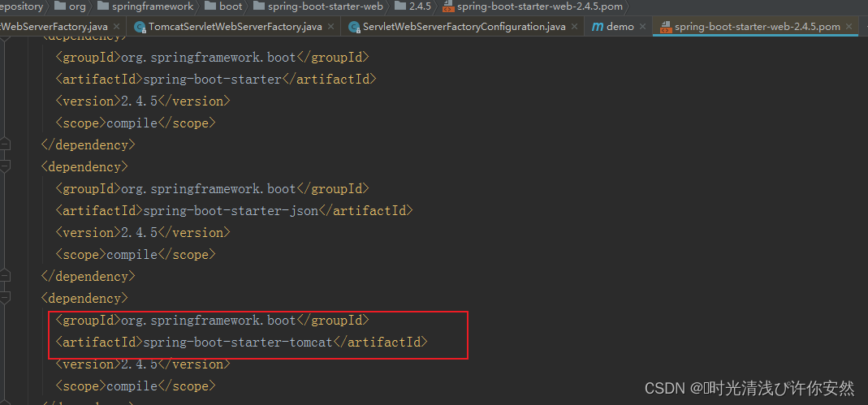Click fold end marker after spring-boot-starter dependency
868x405 pixels.
4,144
